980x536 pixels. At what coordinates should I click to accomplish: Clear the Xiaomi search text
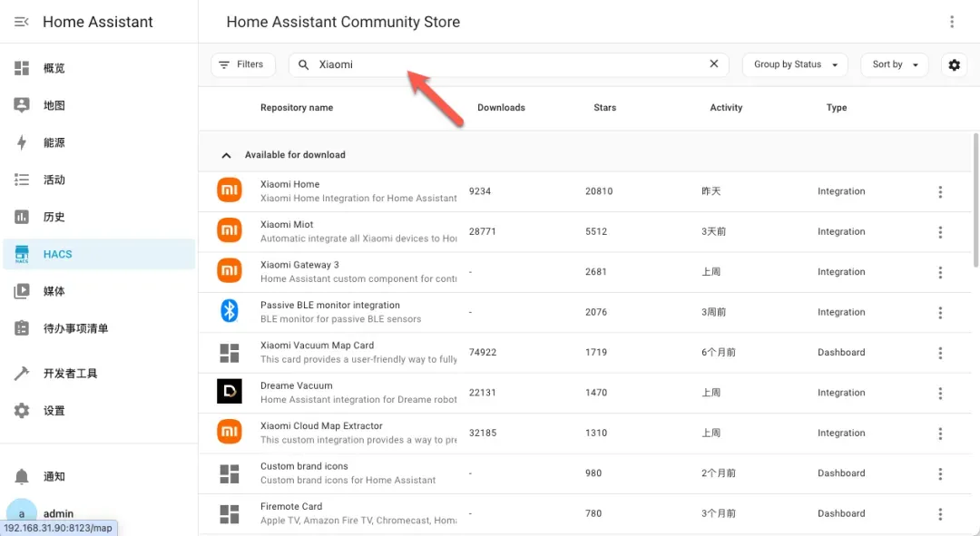click(713, 64)
